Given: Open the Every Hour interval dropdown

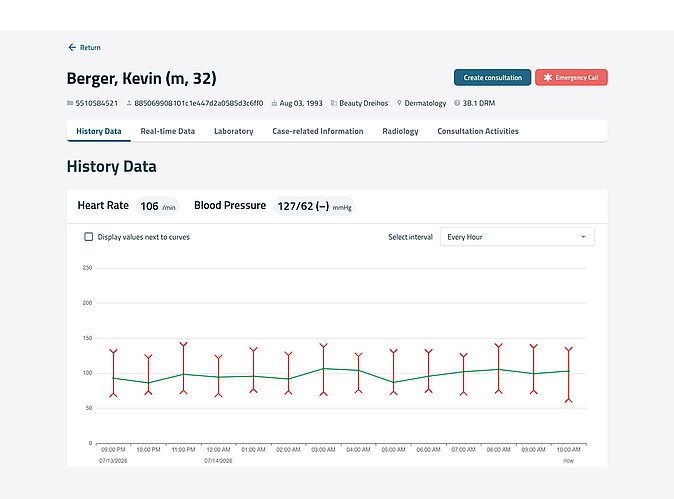Looking at the screenshot, I should (517, 237).
